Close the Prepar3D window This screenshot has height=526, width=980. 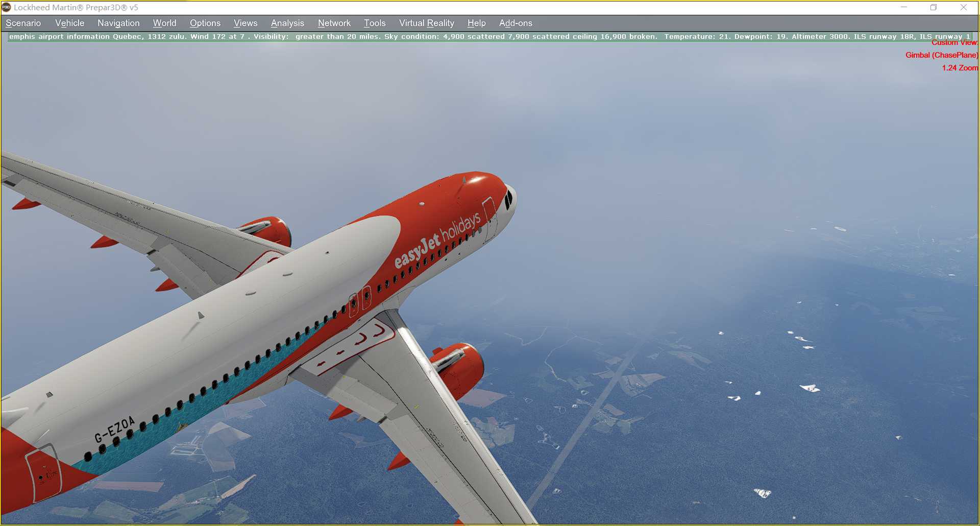click(964, 7)
